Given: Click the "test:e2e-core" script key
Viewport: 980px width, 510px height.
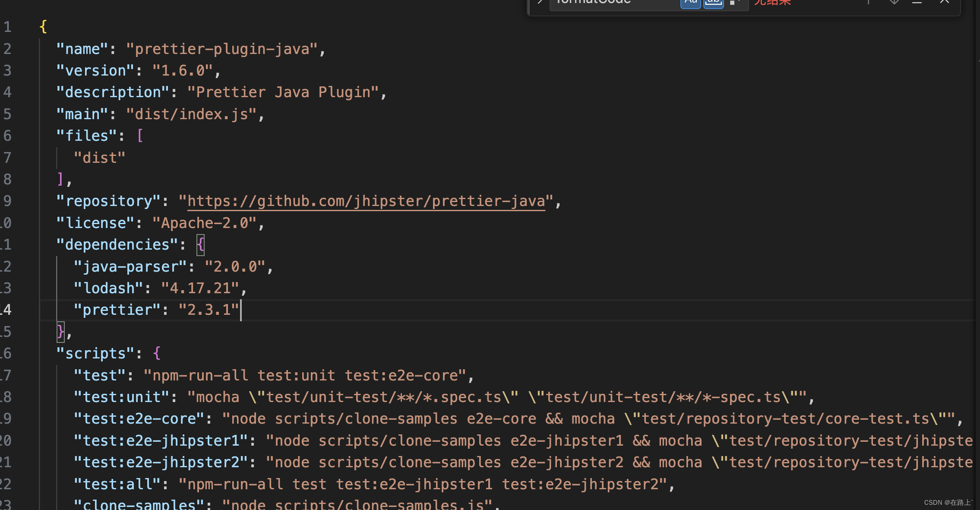Looking at the screenshot, I should point(139,419).
